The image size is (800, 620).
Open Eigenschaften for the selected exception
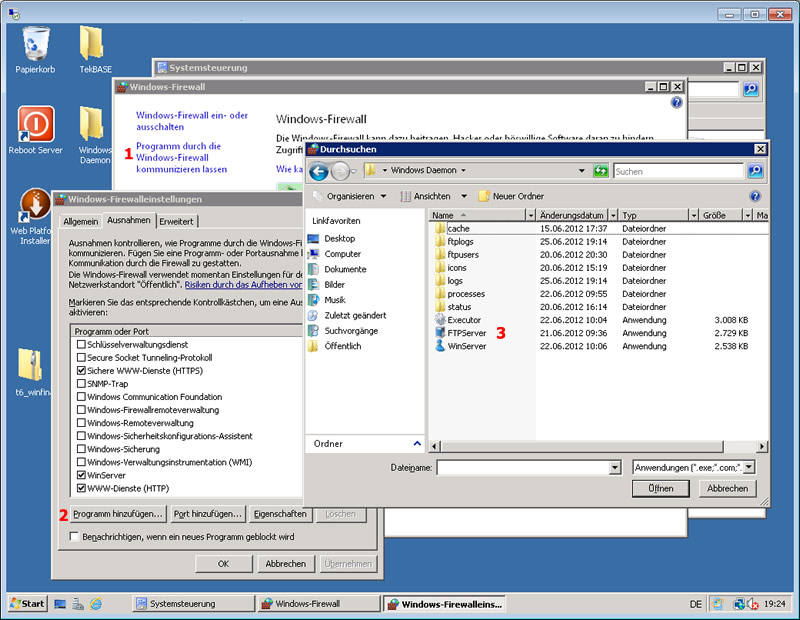tap(280, 514)
